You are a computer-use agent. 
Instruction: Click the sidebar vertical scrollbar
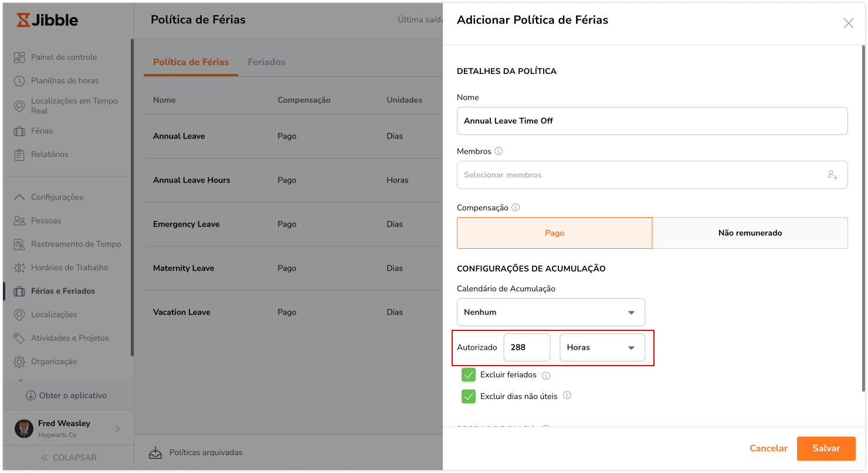coord(132,197)
